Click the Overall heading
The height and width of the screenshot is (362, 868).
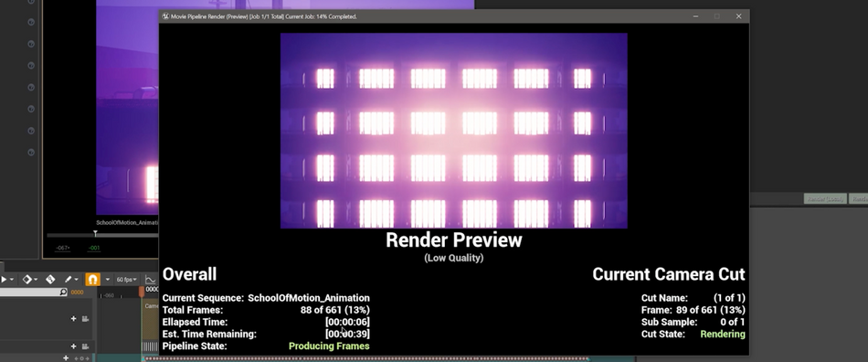pos(189,274)
